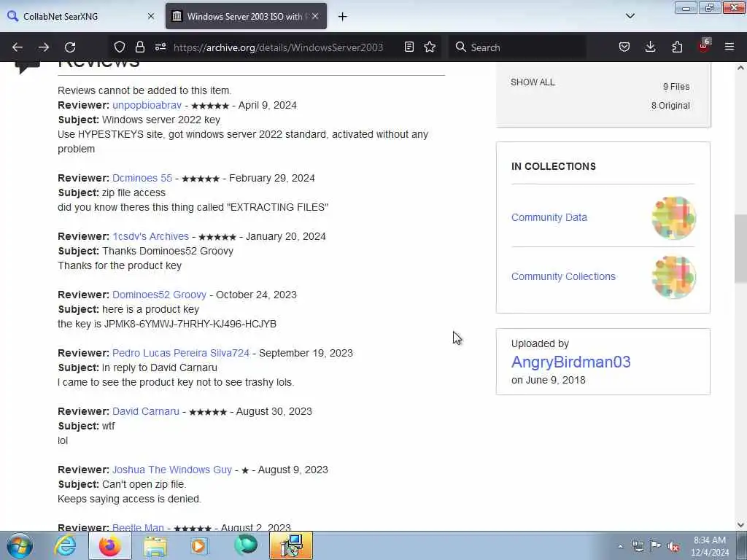This screenshot has width=747, height=560.
Task: Open the green round app in taskbar
Action: (x=246, y=545)
